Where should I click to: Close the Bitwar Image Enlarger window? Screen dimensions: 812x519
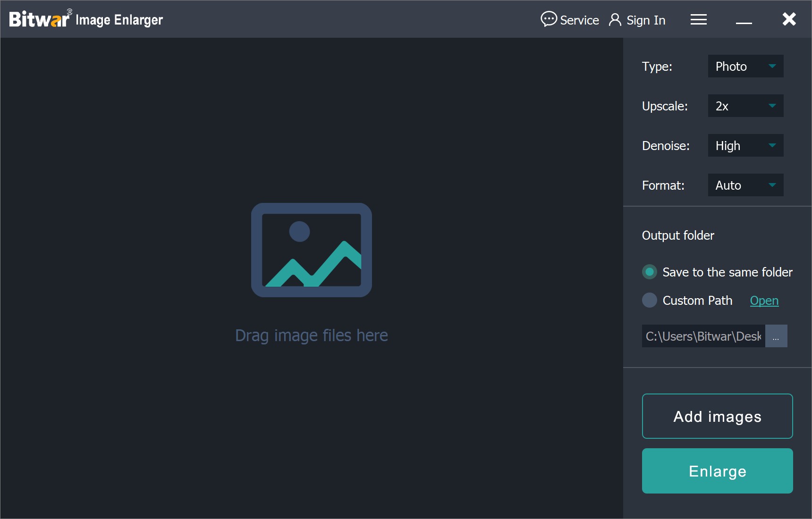click(x=789, y=19)
